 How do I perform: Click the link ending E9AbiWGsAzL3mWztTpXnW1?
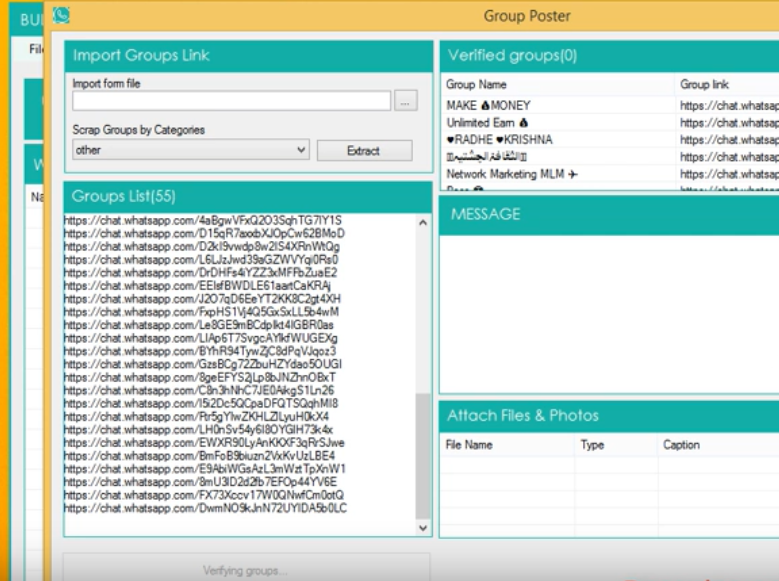[x=205, y=469]
